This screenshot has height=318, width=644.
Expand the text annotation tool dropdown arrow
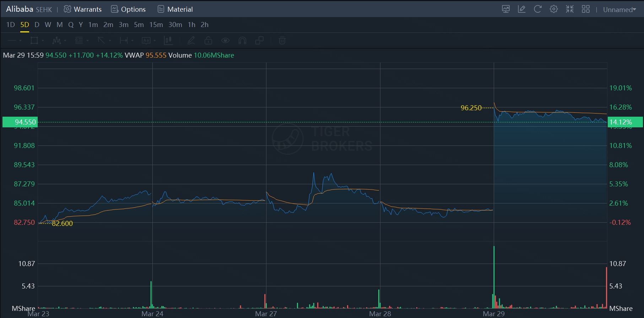pyautogui.click(x=155, y=41)
